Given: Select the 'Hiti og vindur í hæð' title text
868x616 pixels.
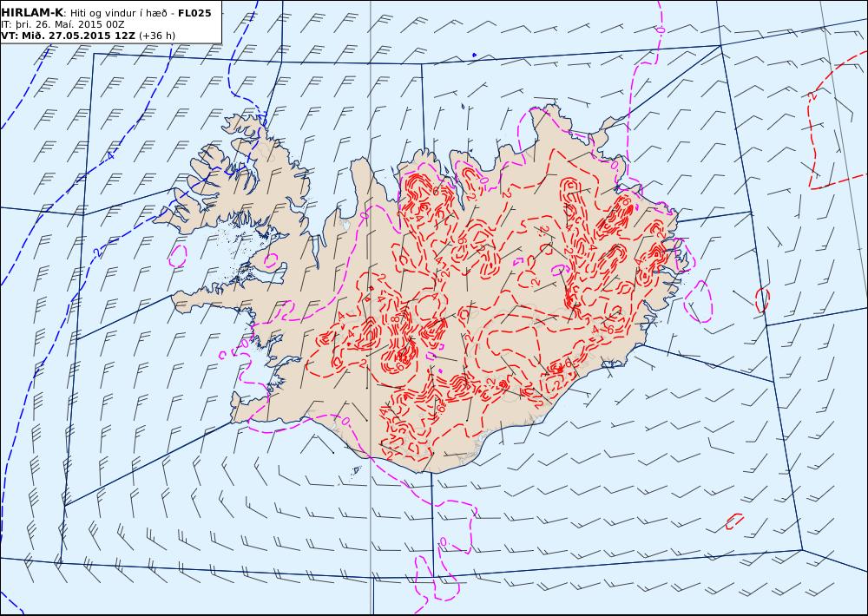Looking at the screenshot, I should 118,13.
